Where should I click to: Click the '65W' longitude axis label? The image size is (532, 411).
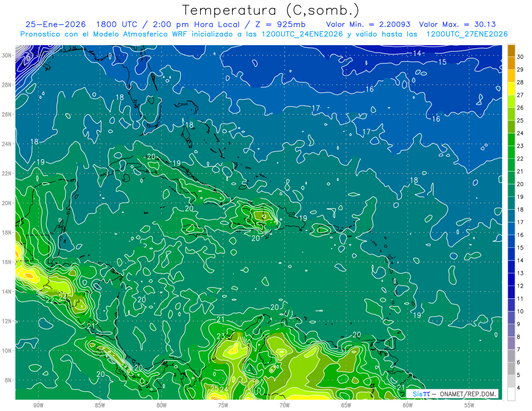click(346, 405)
